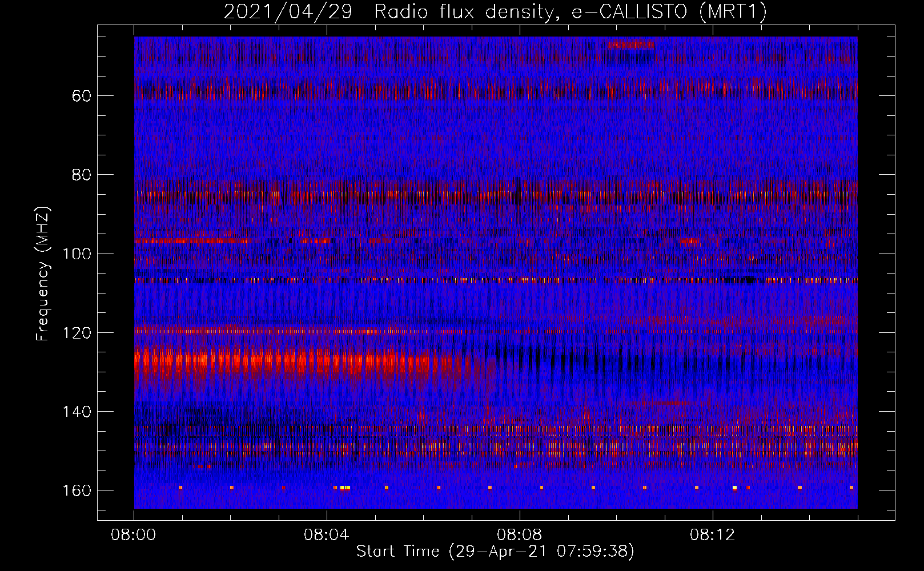Click the '60' frequency tick label
The image size is (924, 571).
click(82, 96)
